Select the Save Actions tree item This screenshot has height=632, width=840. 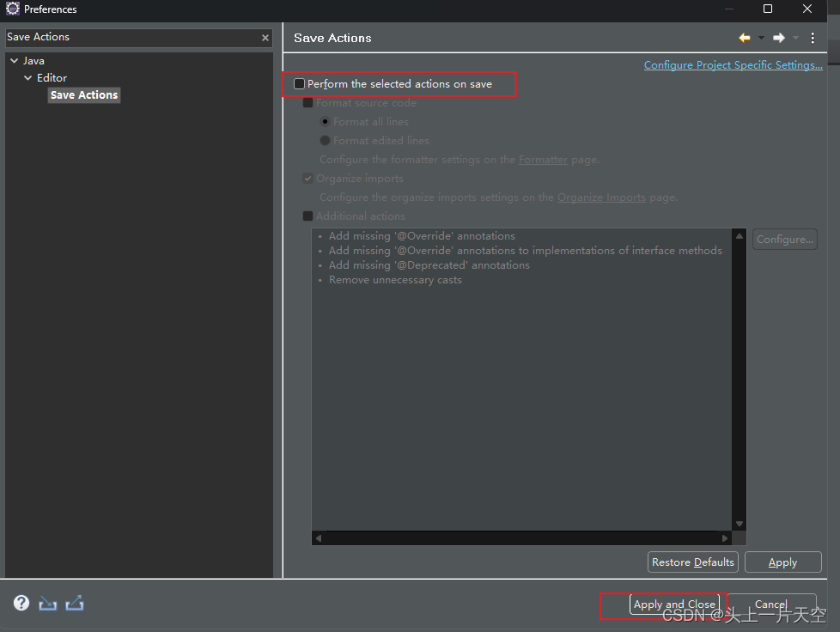(x=84, y=94)
